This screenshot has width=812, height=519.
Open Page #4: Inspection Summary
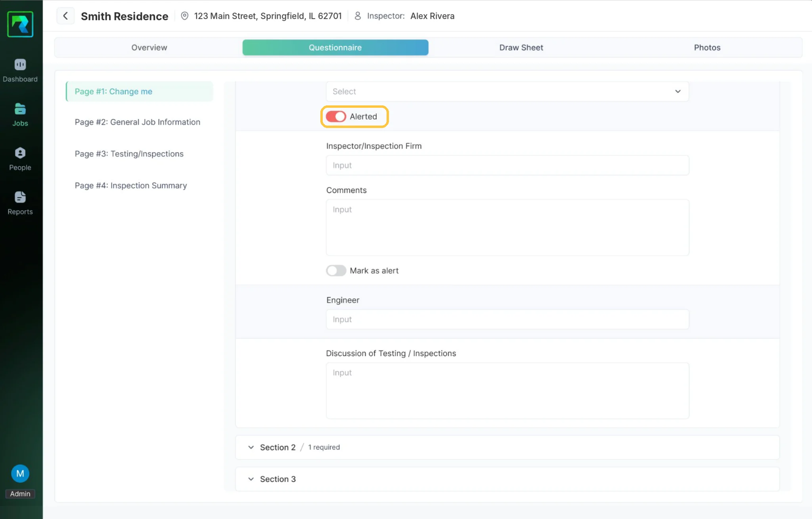point(131,185)
